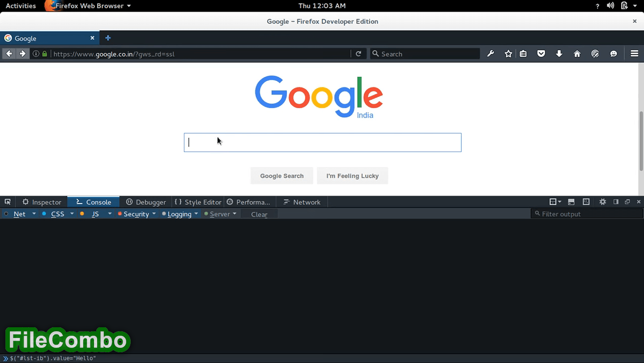This screenshot has height=363, width=644.
Task: Expand the system status menu arrow
Action: tap(635, 6)
